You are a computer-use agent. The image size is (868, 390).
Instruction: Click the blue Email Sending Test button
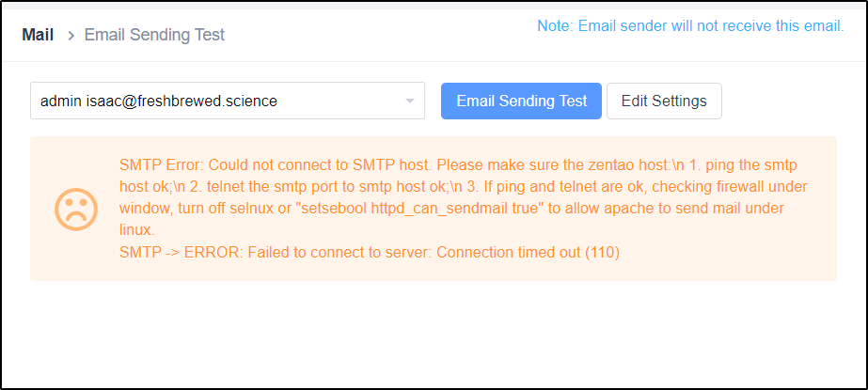point(521,101)
